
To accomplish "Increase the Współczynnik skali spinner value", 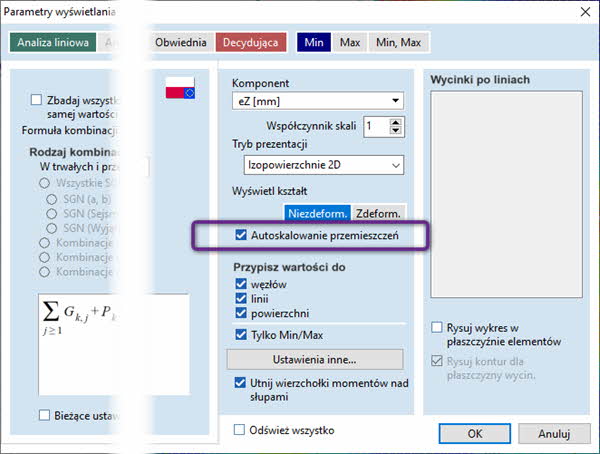I will point(396,121).
